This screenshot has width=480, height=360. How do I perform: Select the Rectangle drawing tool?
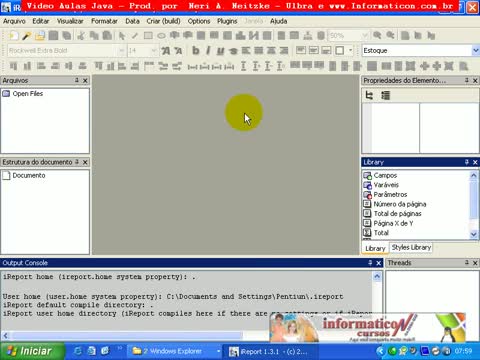(148, 36)
